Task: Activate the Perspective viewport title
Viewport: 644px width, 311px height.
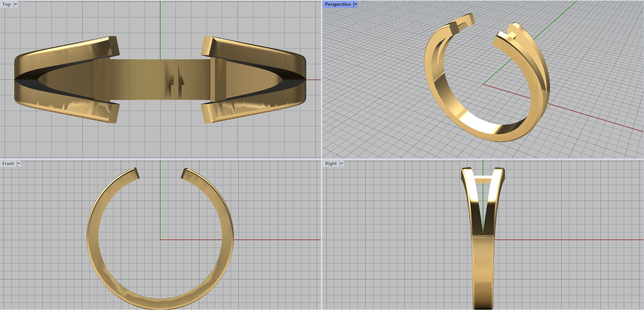Action: (337, 4)
